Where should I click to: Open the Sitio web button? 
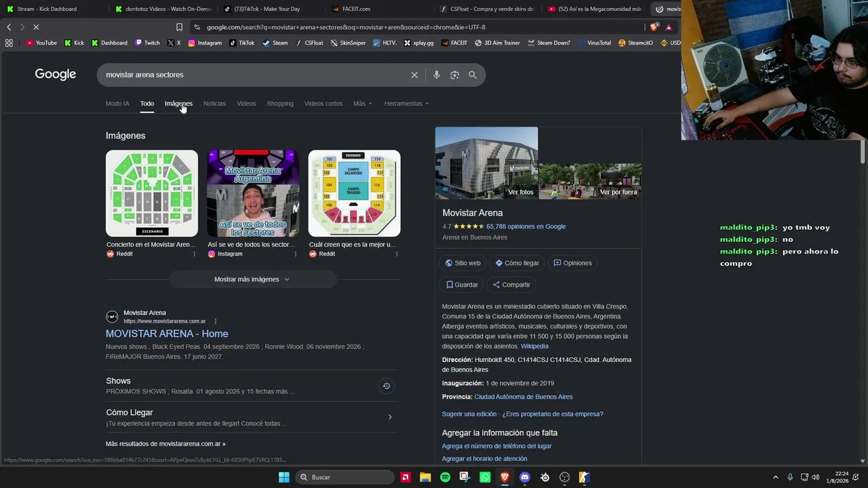[463, 263]
